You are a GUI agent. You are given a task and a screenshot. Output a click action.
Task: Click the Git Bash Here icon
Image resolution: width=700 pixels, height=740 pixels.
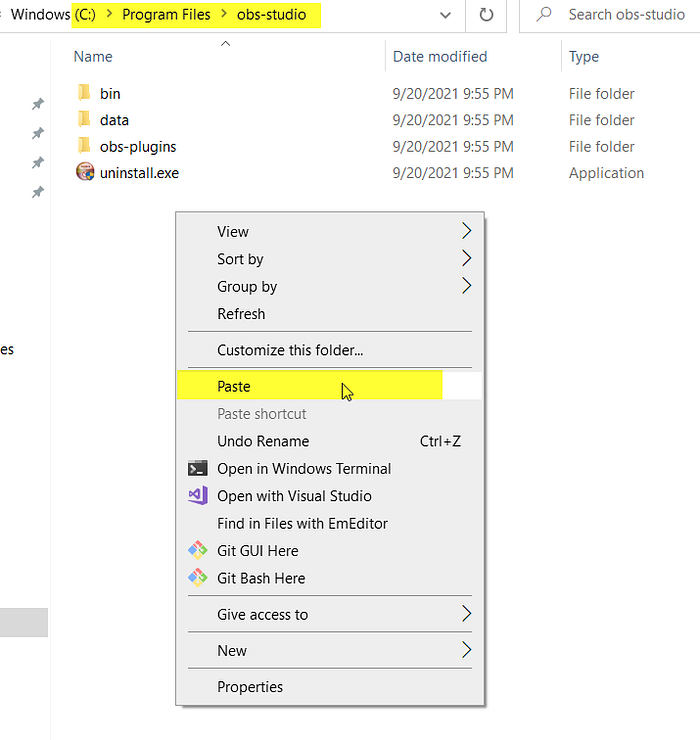point(198,578)
